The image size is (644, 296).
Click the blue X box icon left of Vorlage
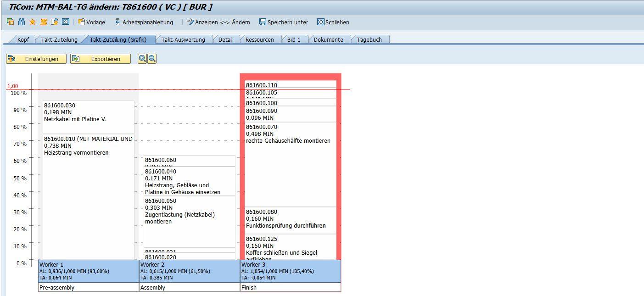click(66, 22)
